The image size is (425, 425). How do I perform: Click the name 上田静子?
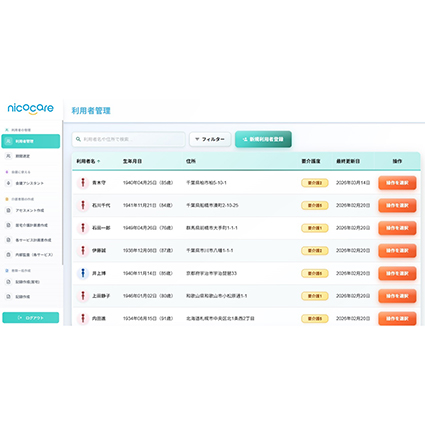tap(101, 296)
